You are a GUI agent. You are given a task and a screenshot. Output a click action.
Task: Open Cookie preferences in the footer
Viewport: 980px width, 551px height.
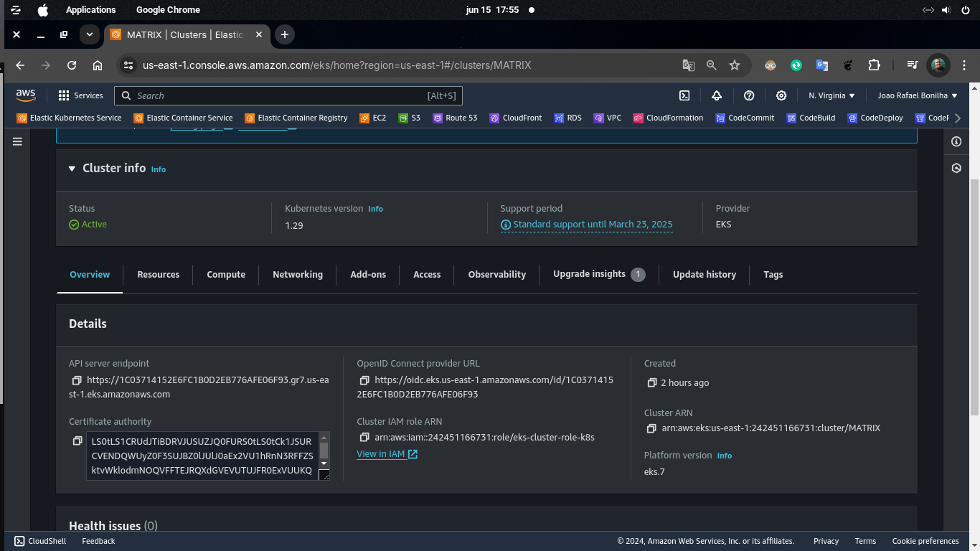click(925, 541)
